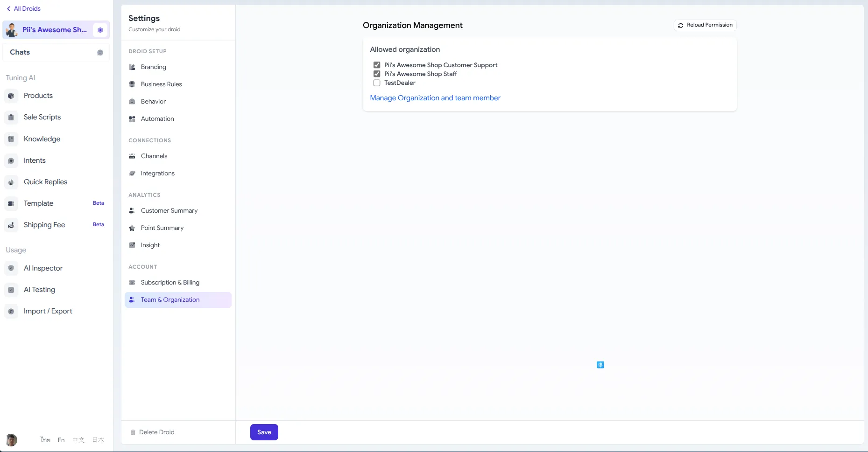Click the Import / Export icon
The height and width of the screenshot is (452, 868).
11,311
